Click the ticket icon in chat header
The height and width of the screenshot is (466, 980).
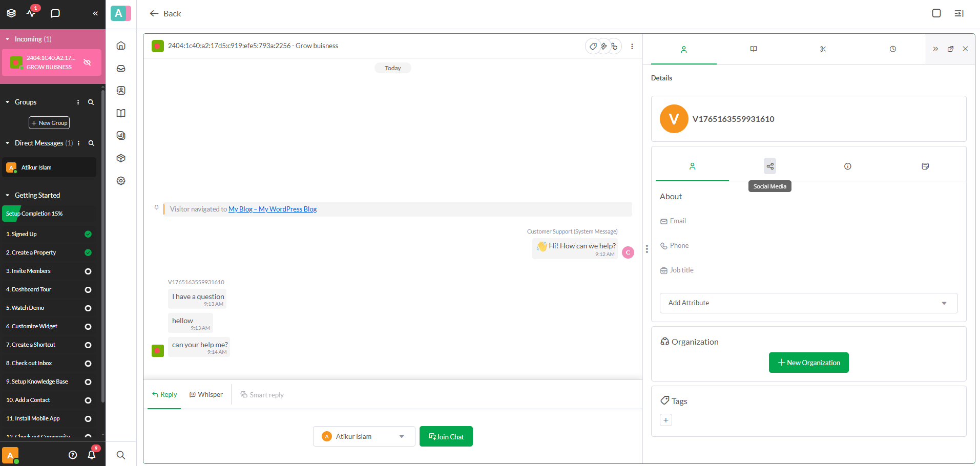tap(604, 46)
